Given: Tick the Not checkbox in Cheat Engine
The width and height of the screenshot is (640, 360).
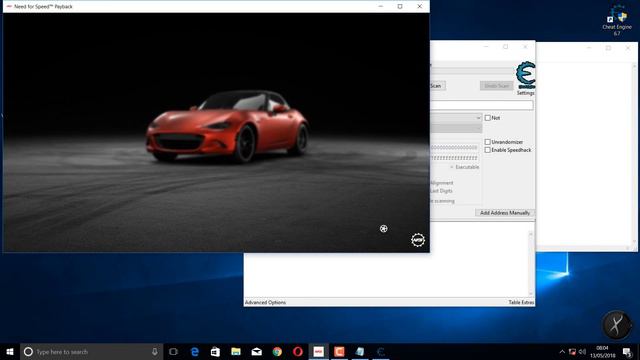Looking at the screenshot, I should coord(488,118).
